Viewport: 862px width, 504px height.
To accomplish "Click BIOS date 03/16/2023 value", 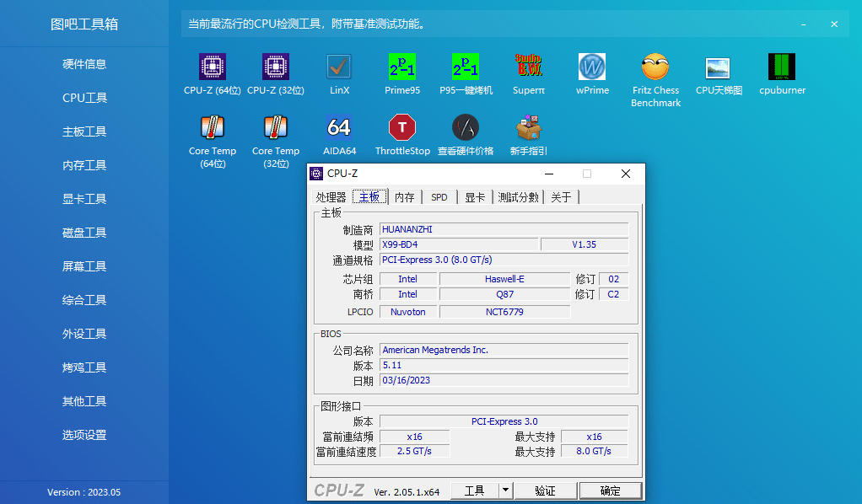I will click(504, 380).
